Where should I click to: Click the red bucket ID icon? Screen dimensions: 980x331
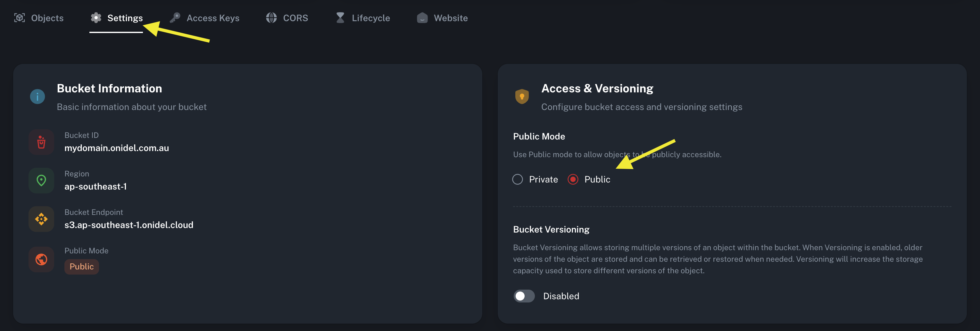coord(41,142)
